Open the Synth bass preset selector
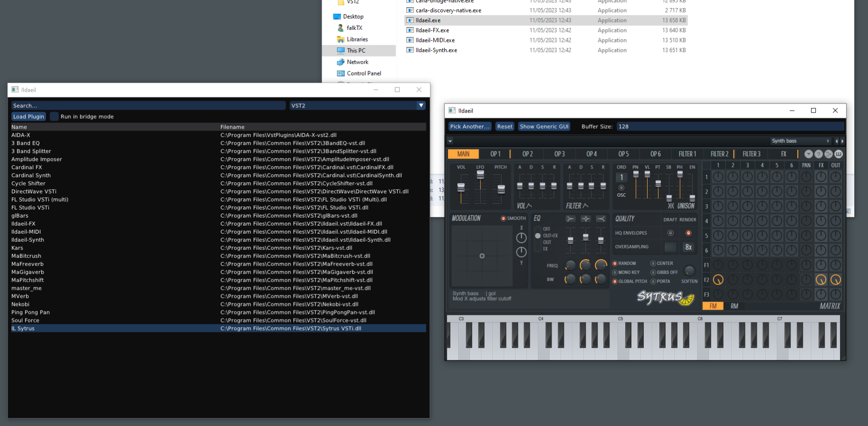This screenshot has height=426, width=868. coord(801,141)
